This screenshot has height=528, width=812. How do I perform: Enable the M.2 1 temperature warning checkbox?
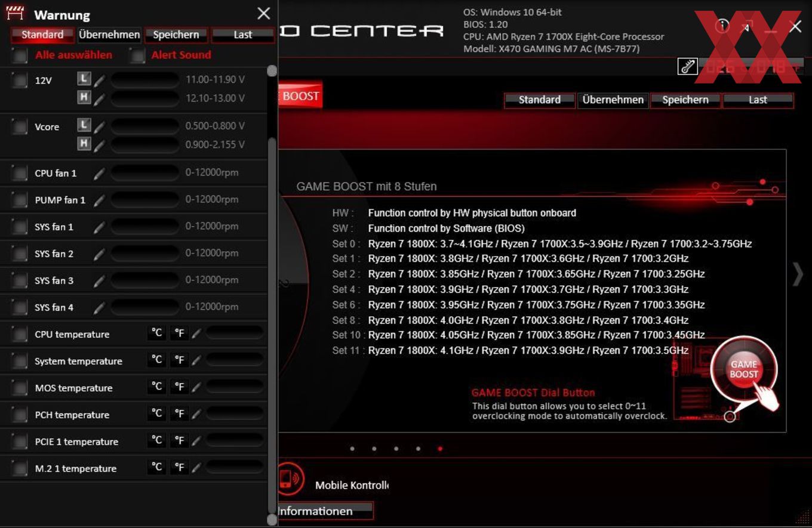click(x=20, y=469)
